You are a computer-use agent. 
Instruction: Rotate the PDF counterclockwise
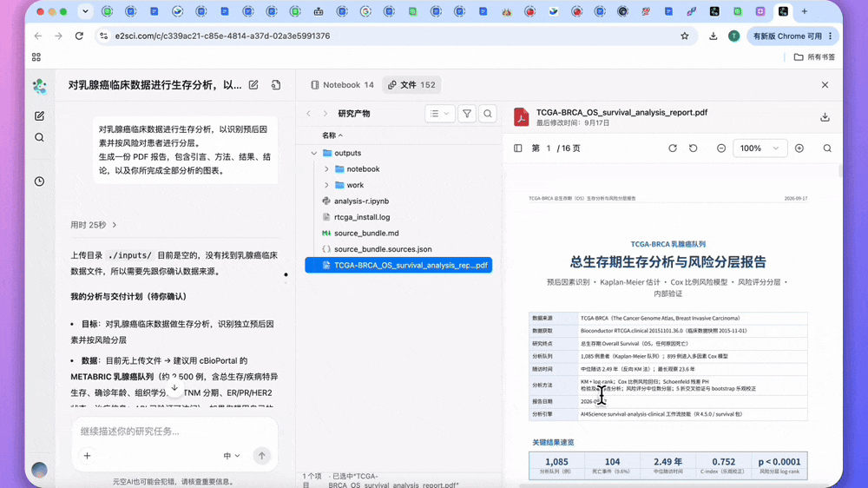[693, 148]
